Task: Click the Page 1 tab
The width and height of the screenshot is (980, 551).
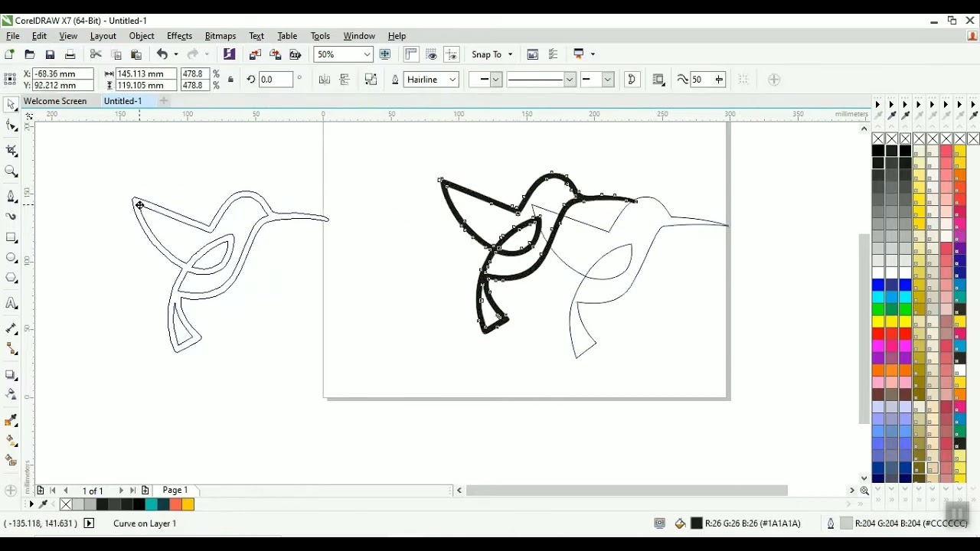Action: point(175,491)
